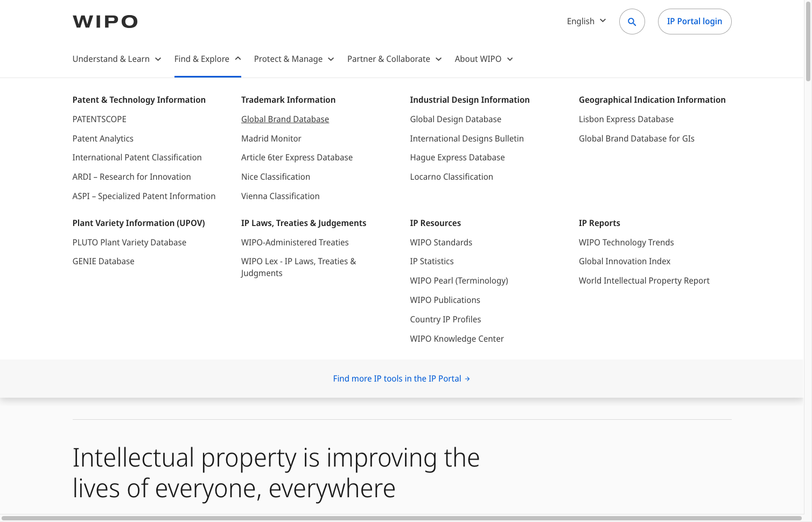Expand the About WIPO menu
This screenshot has width=812, height=522.
(484, 59)
